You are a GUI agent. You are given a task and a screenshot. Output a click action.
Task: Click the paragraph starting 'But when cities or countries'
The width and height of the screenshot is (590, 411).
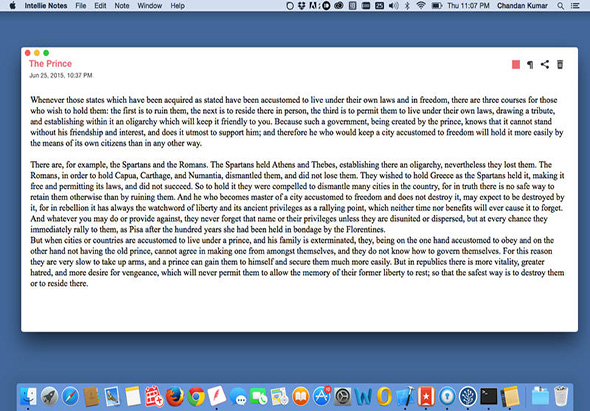click(297, 262)
